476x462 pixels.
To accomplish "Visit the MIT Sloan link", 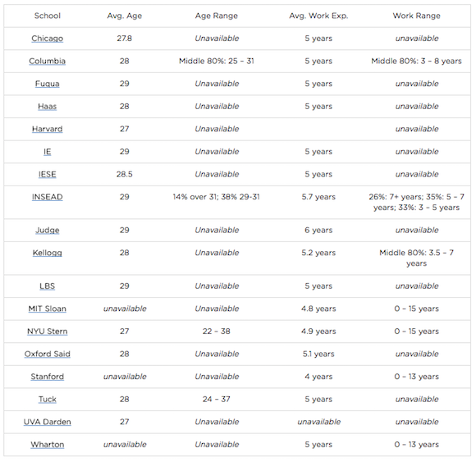I will [48, 309].
